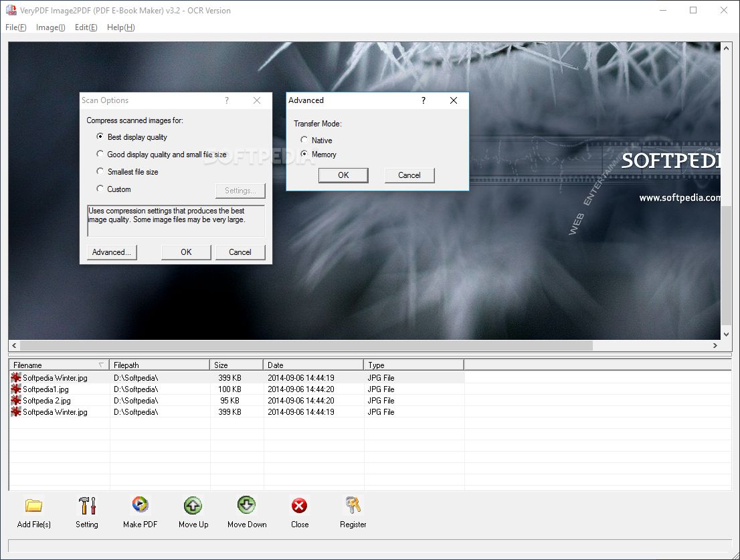Click help question mark in Scan Options dialog

[x=227, y=100]
